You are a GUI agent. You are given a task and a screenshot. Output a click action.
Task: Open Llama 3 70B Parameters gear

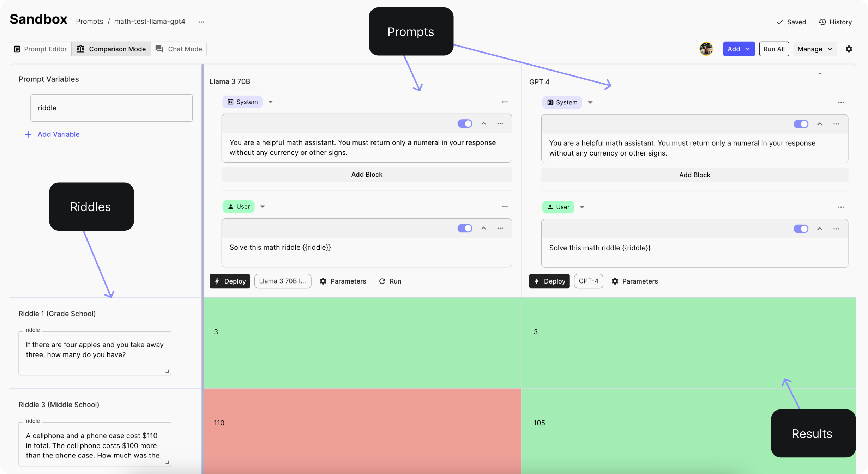pyautogui.click(x=323, y=281)
